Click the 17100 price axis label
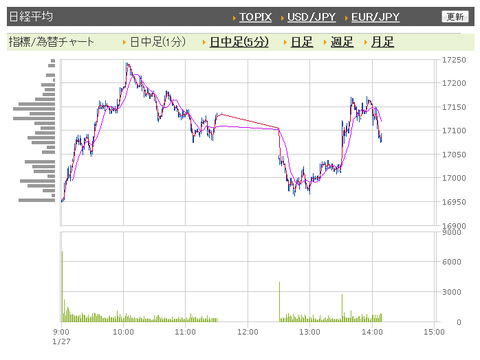Viewport: 480px width, 360px height. click(x=454, y=131)
